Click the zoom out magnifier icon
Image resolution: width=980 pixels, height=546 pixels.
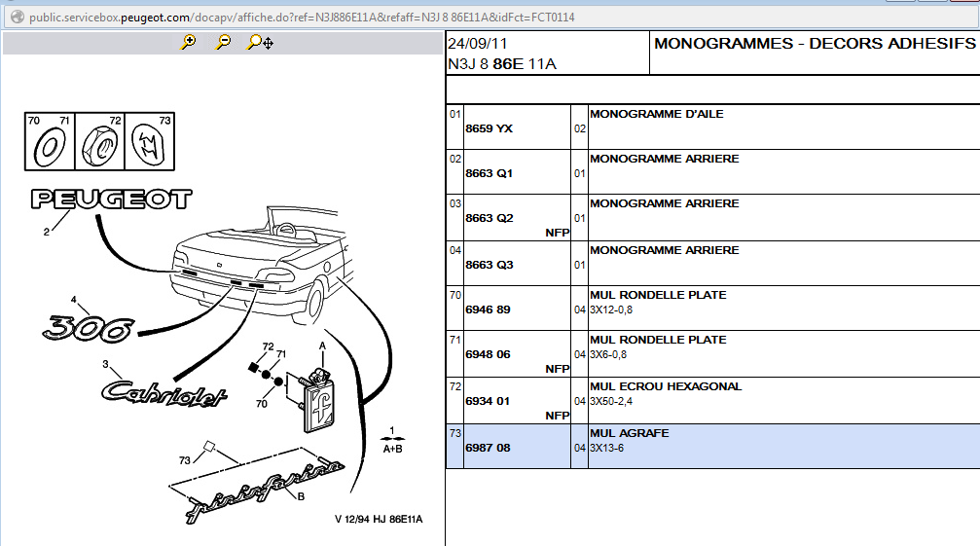[x=223, y=43]
